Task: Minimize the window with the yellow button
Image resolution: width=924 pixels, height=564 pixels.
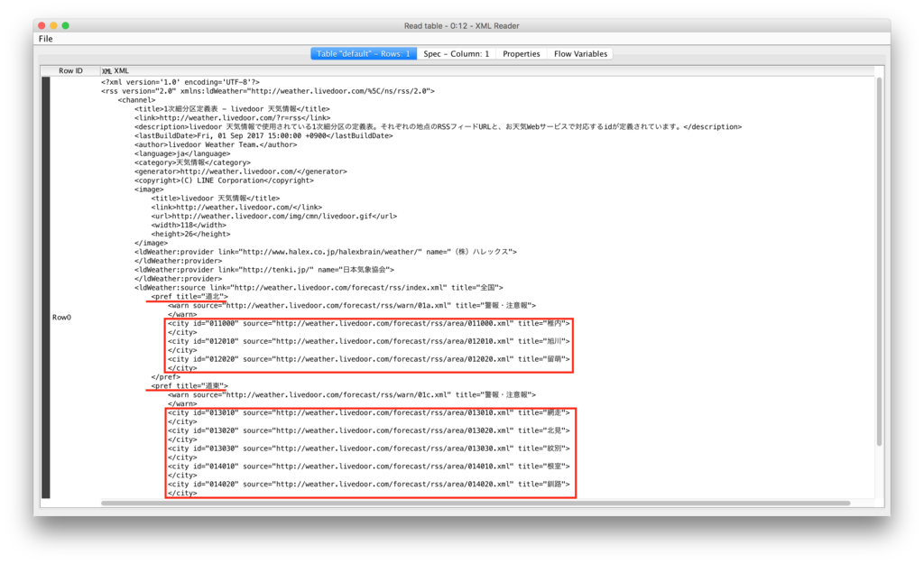Action: coord(53,25)
